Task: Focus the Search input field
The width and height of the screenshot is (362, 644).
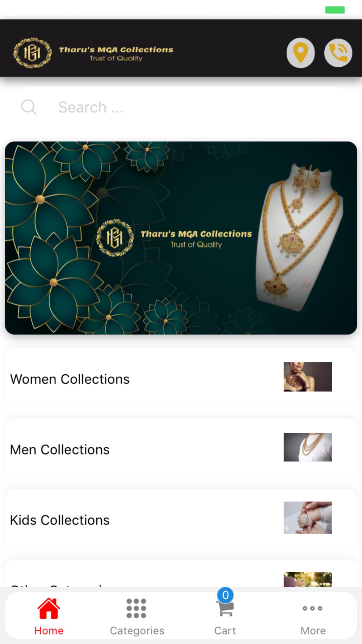Action: click(x=181, y=107)
